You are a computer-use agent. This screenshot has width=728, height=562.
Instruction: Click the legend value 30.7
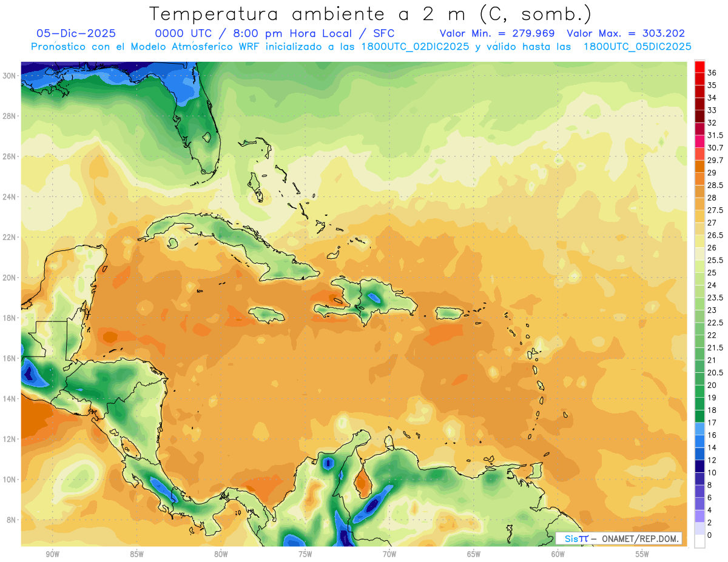coord(715,148)
